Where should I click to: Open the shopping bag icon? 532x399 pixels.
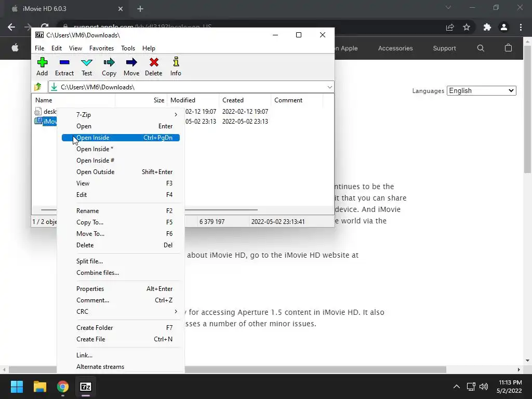click(508, 48)
